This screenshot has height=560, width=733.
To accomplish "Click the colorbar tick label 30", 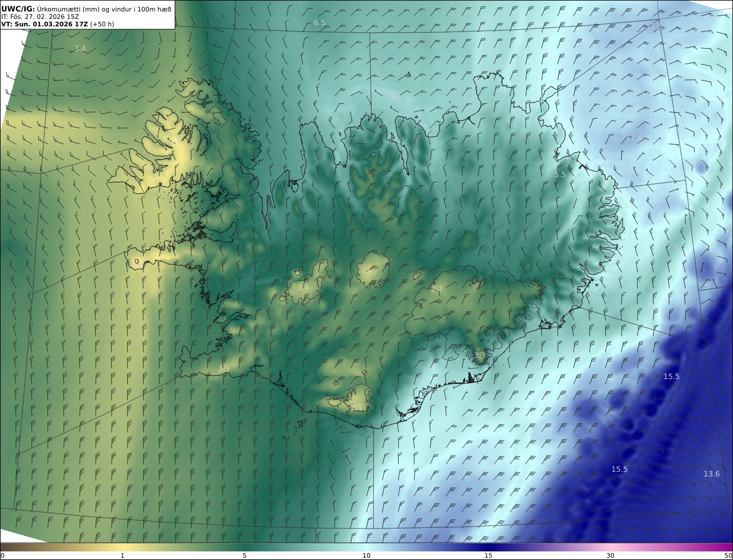I will pos(610,555).
